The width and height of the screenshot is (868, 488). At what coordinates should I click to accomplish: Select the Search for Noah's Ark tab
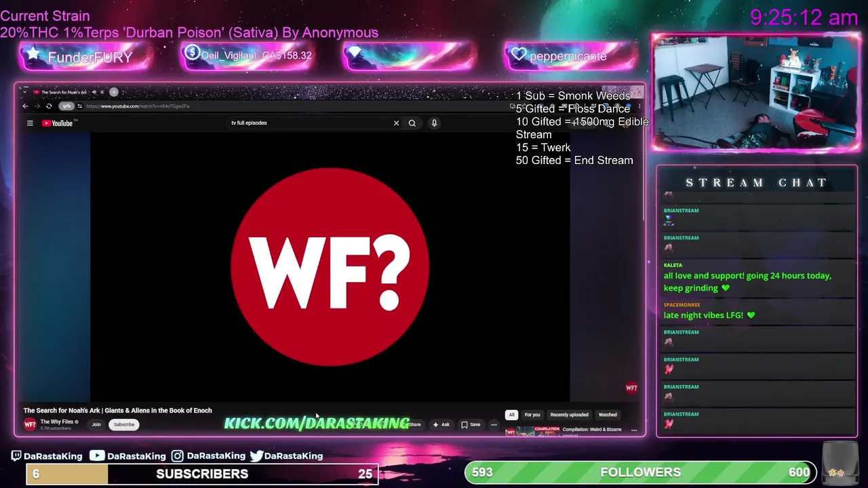click(x=64, y=92)
